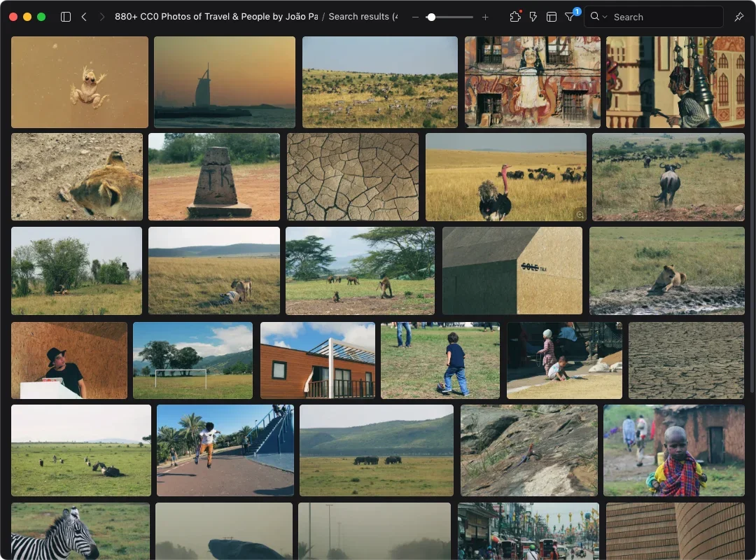This screenshot has height=560, width=756.
Task: Click the magnify icon on ostrich photo
Action: 579,214
